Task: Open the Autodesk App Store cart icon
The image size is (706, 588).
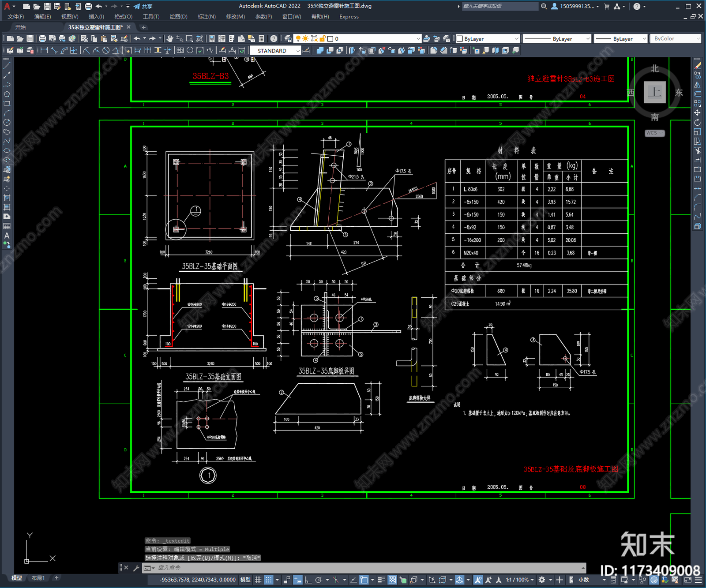Action: pos(607,6)
